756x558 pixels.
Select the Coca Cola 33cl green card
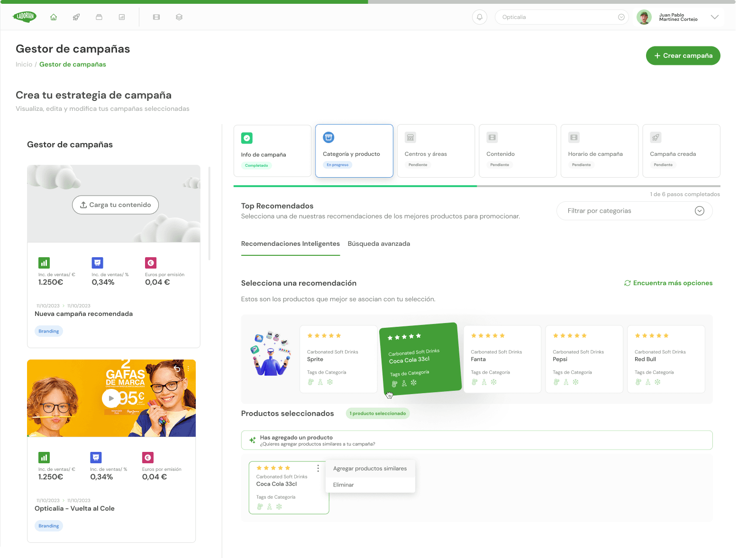coord(420,359)
